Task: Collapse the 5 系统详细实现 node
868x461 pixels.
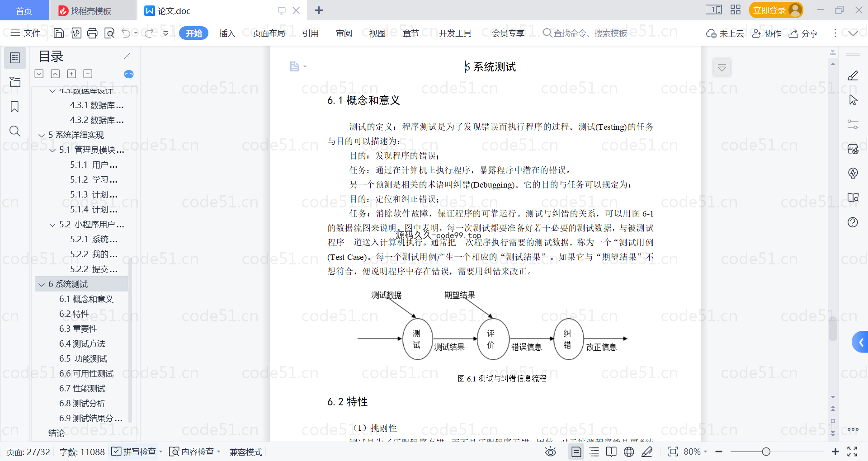Action: (x=42, y=135)
